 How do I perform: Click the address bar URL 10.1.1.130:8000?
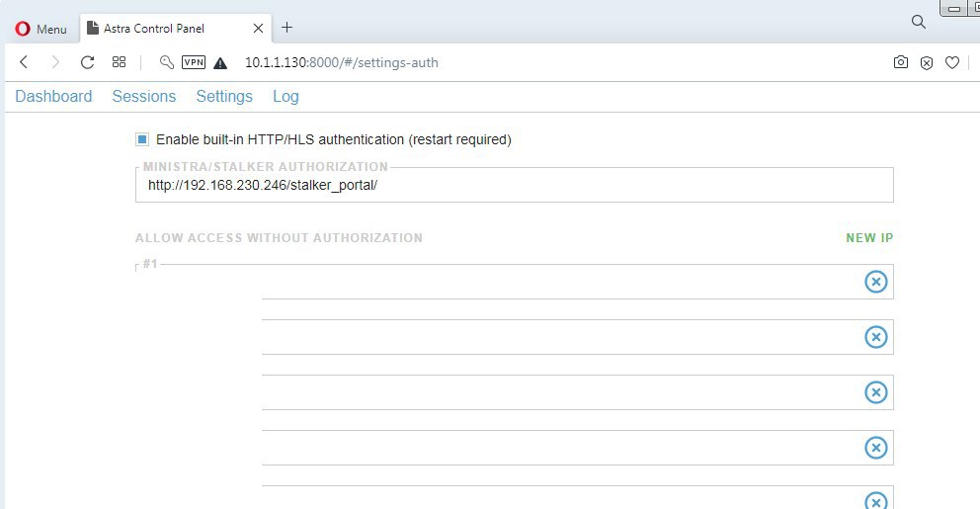pos(341,62)
